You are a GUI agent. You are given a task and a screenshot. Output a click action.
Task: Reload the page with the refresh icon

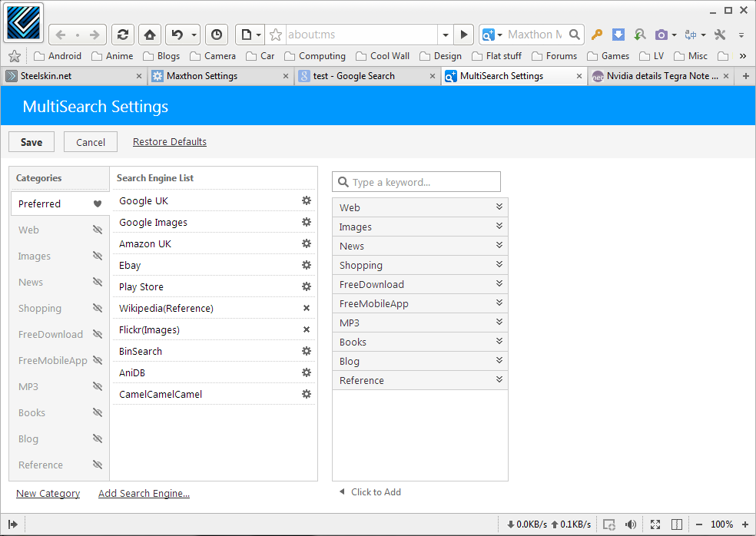[x=121, y=35]
